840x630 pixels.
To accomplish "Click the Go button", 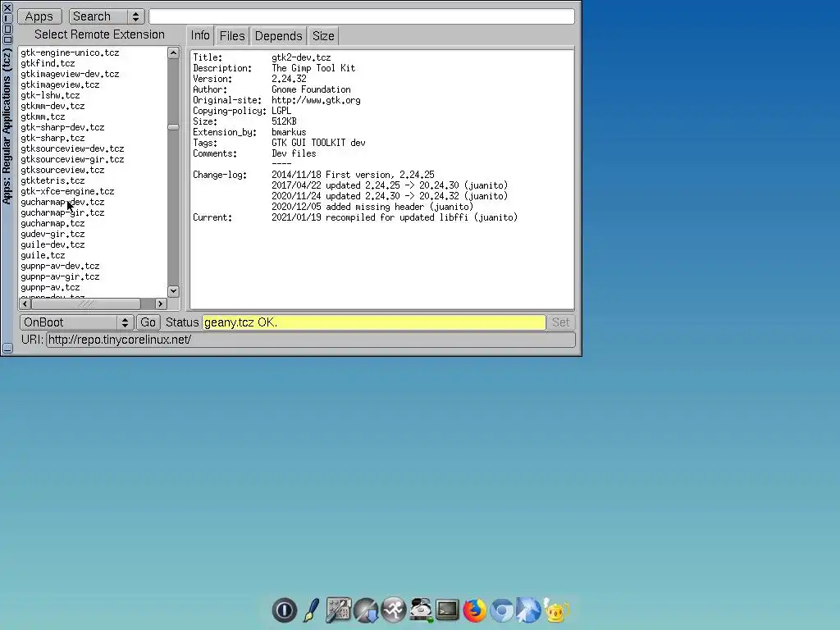I will click(148, 322).
